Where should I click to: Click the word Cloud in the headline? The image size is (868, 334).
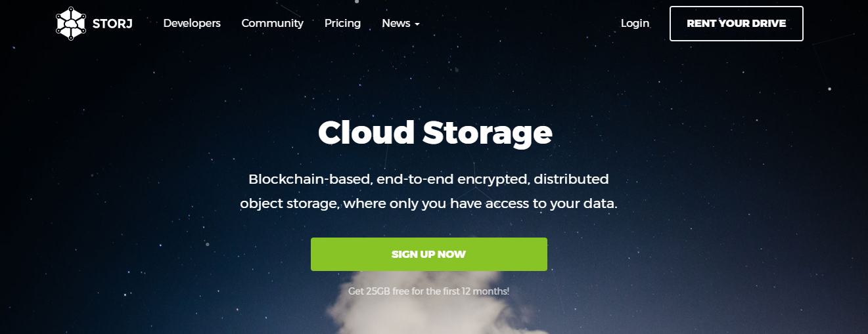point(366,132)
